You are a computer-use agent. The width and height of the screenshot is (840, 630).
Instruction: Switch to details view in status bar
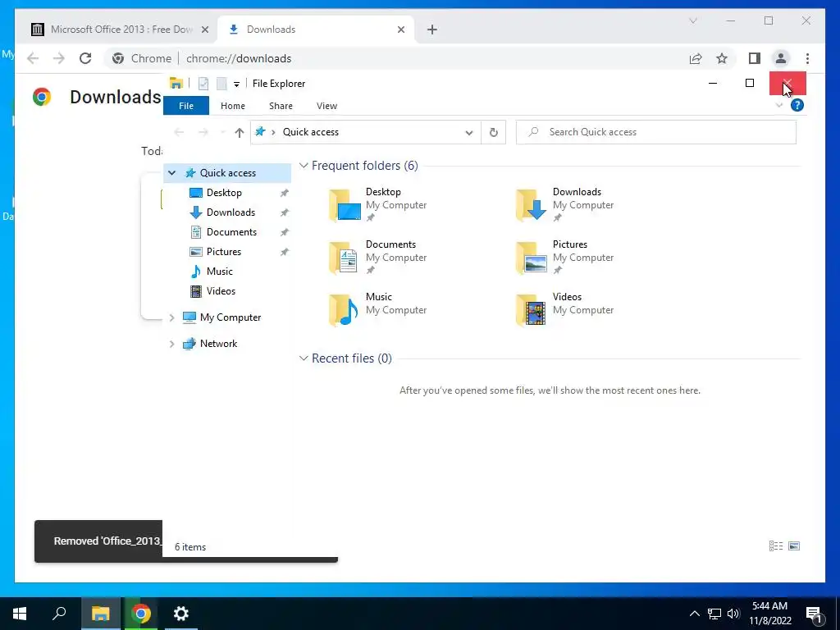[x=776, y=546]
